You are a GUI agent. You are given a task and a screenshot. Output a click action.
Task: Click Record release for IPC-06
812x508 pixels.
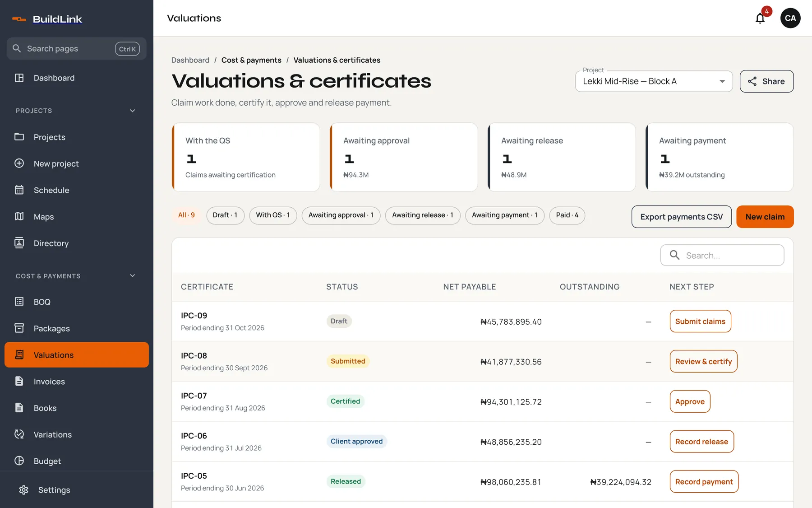(701, 442)
